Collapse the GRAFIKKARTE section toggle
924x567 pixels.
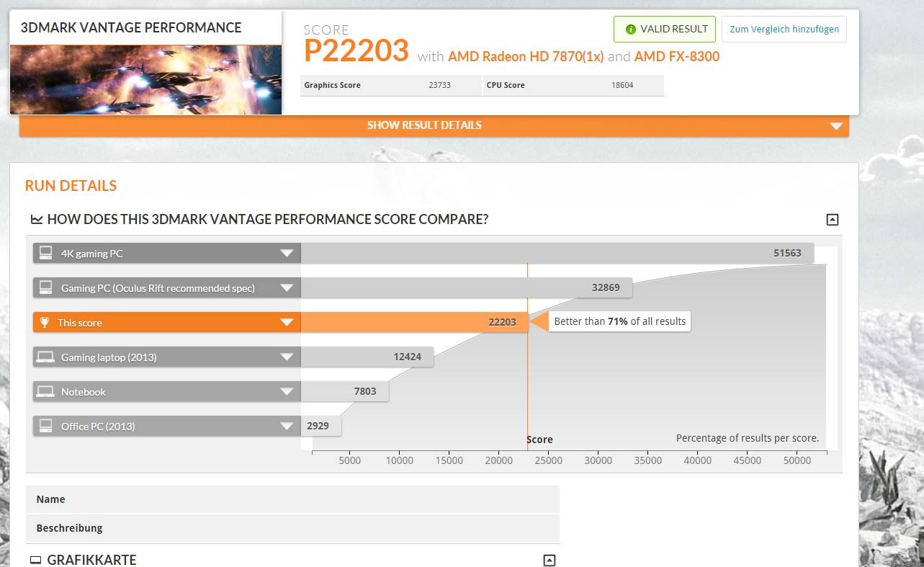click(x=549, y=560)
